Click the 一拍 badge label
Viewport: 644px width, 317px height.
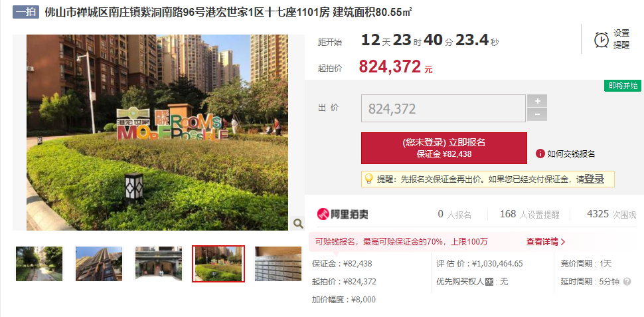tap(25, 13)
